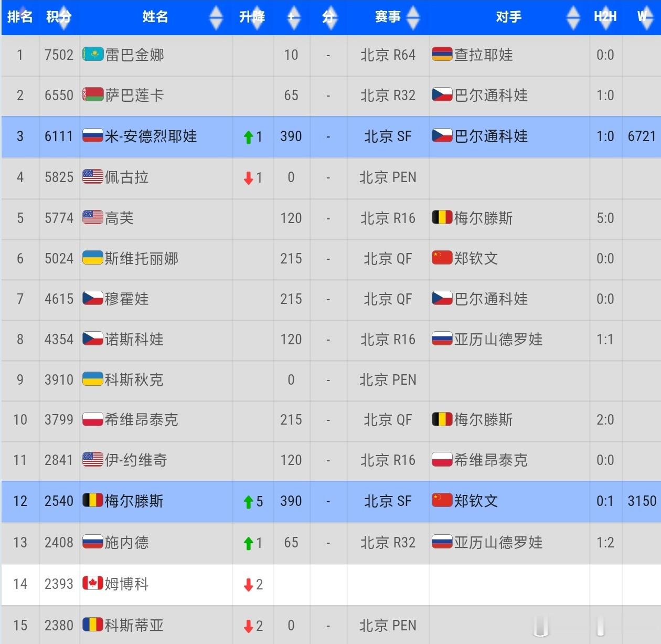Select the 北京 R64 event cell
The height and width of the screenshot is (644, 661).
(388, 55)
